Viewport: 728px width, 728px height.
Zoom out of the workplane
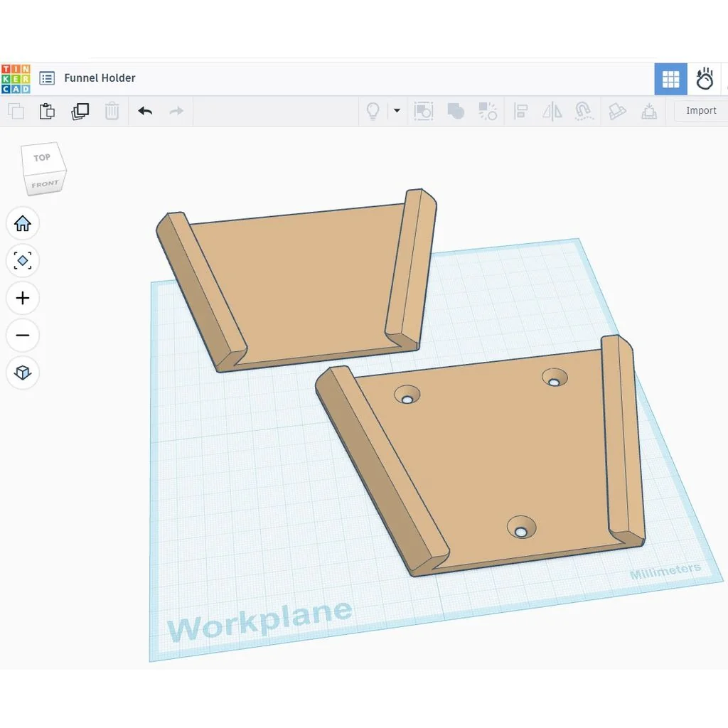[23, 335]
